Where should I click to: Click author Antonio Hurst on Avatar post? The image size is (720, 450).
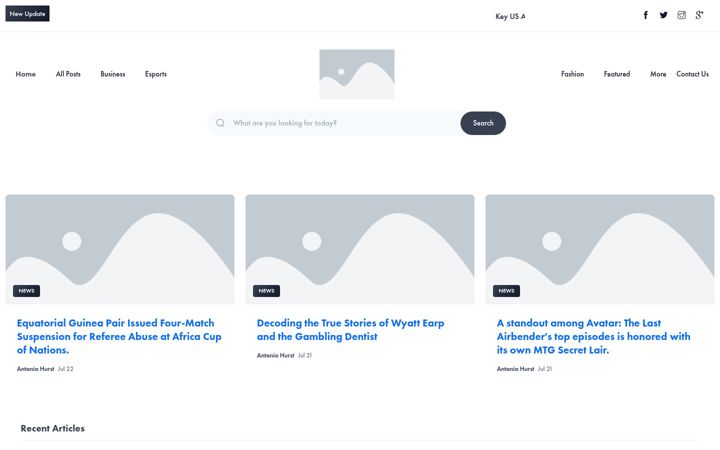click(x=515, y=369)
